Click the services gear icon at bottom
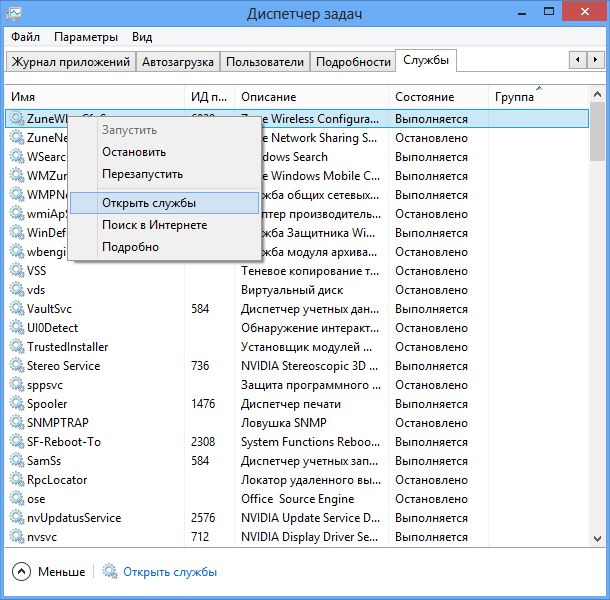The width and height of the screenshot is (610, 600). 108,572
